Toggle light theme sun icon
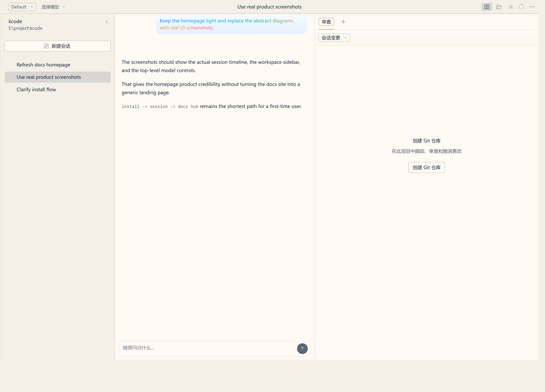Viewport: 545px width, 392px height. point(511,7)
